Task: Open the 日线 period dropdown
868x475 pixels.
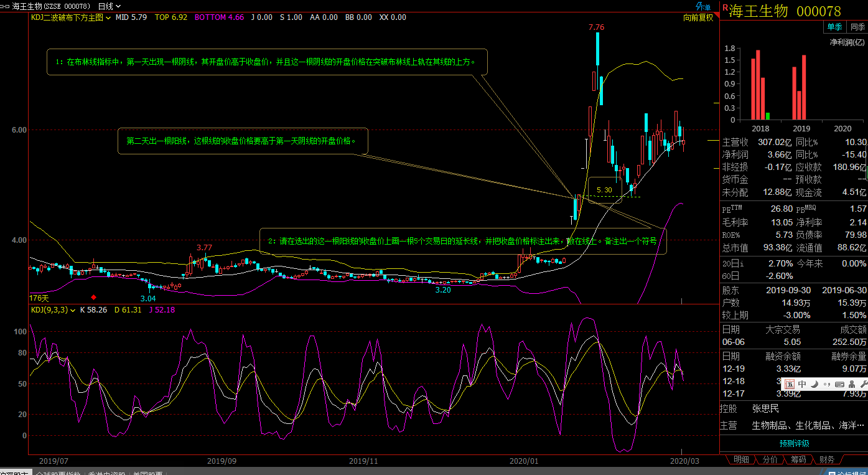Action: point(109,6)
